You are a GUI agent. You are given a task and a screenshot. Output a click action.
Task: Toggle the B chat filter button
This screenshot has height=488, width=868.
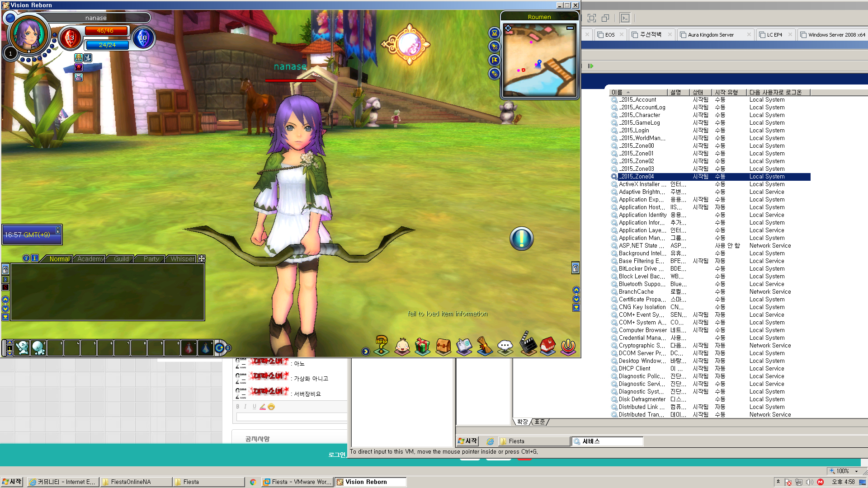[5, 279]
